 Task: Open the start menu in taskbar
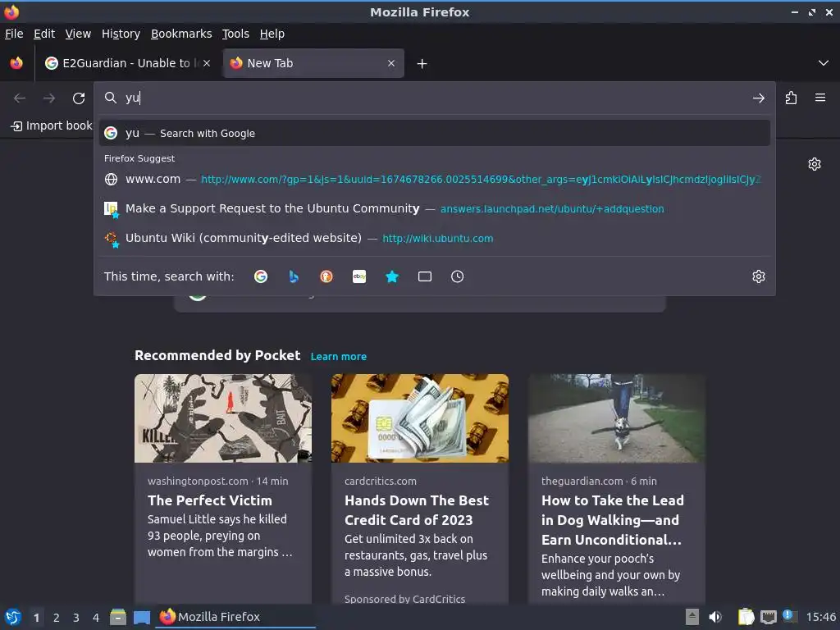[13, 617]
